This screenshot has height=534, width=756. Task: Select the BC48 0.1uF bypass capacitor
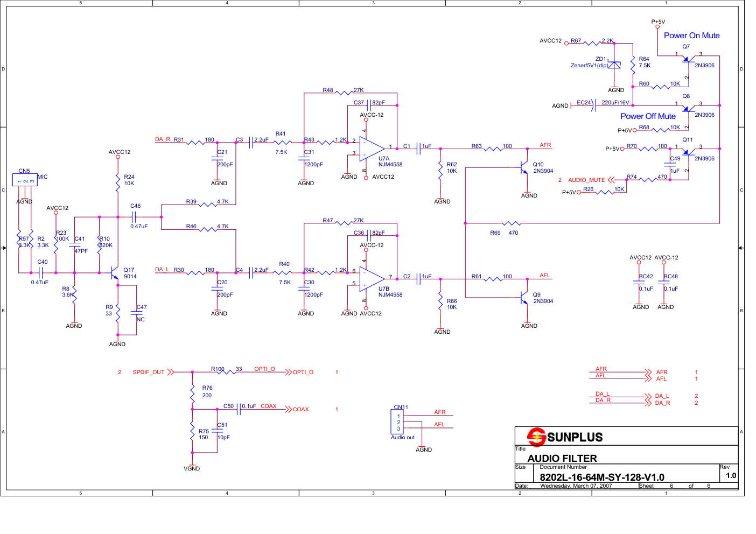click(663, 282)
